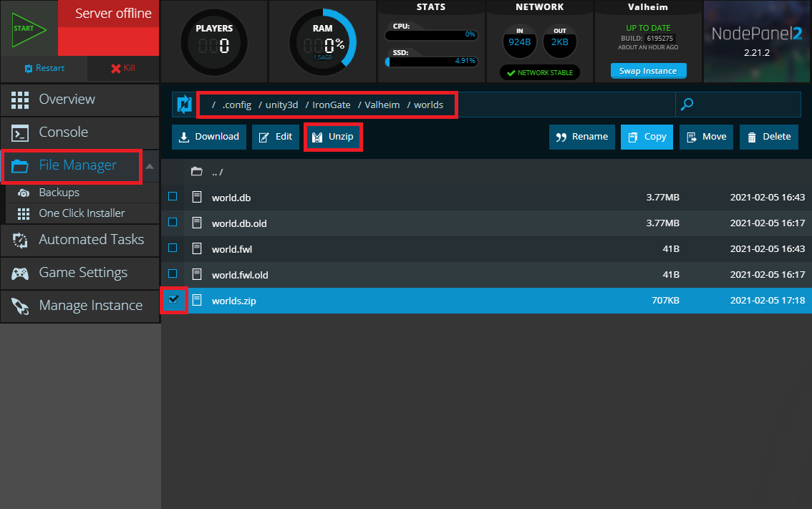Click the world.fwl file icon

coord(197,248)
